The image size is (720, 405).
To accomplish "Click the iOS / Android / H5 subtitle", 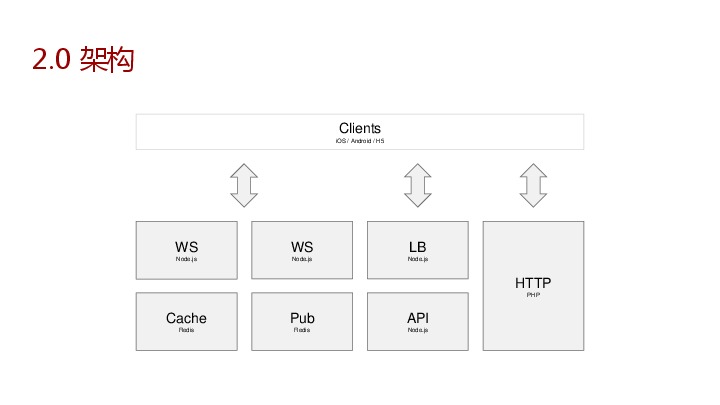I will (x=360, y=141).
